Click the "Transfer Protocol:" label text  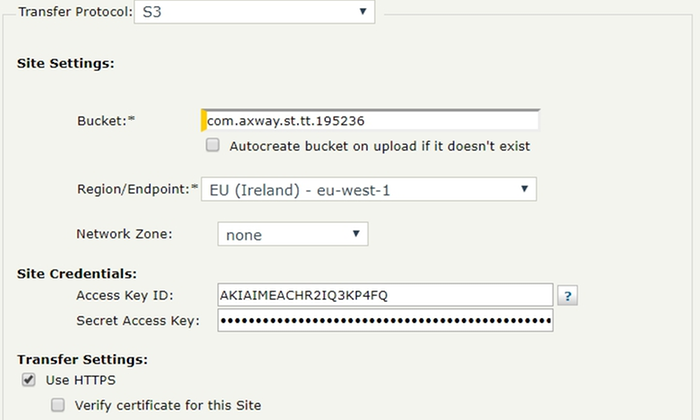68,12
